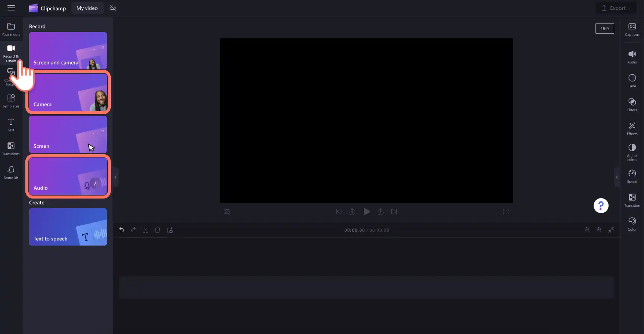The height and width of the screenshot is (334, 644).
Task: Open the hamburger main menu
Action: point(11,8)
